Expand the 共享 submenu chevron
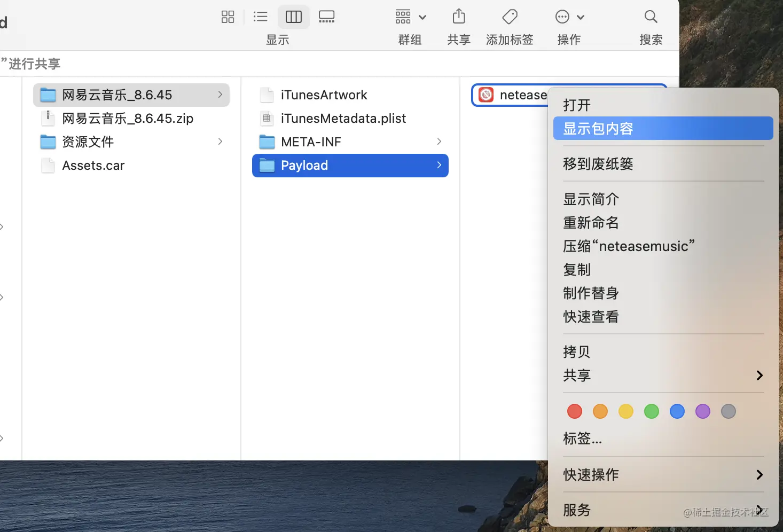The image size is (783, 532). click(759, 375)
